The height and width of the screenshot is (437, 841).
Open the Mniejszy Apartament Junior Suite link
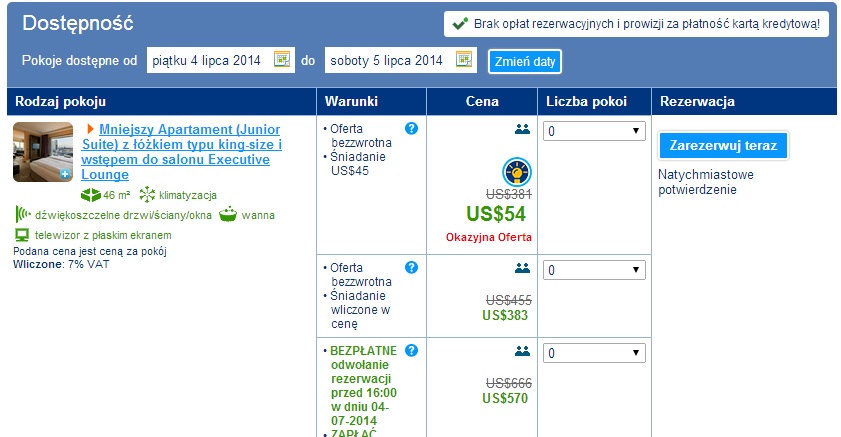pos(182,152)
